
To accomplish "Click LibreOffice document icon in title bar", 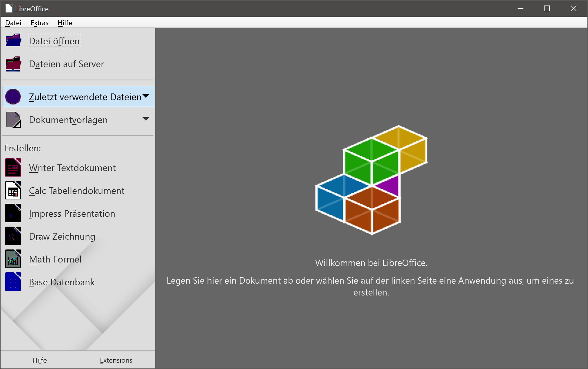I will coord(9,8).
